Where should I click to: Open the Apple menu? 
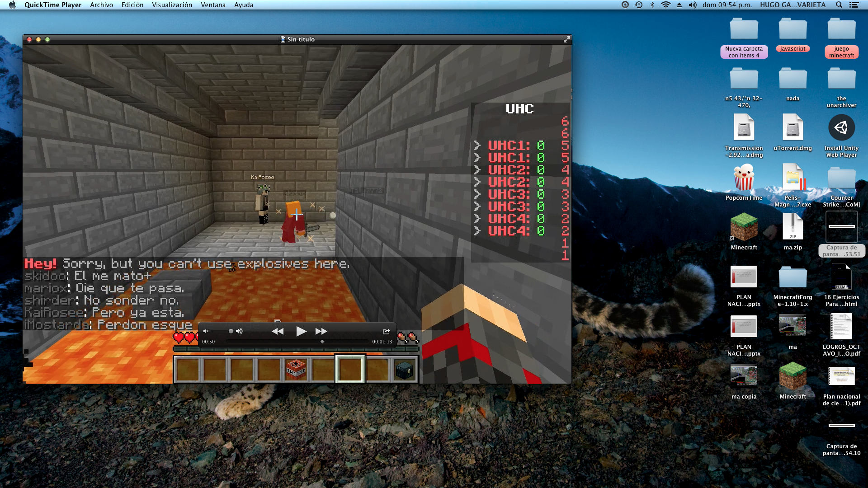(x=12, y=5)
